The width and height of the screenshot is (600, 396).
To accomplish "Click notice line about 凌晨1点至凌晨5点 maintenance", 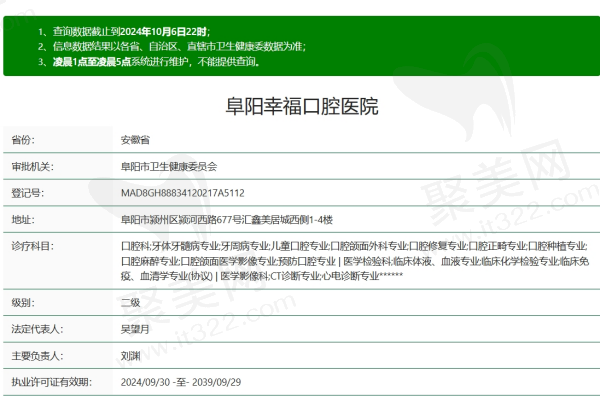I will 149,61.
